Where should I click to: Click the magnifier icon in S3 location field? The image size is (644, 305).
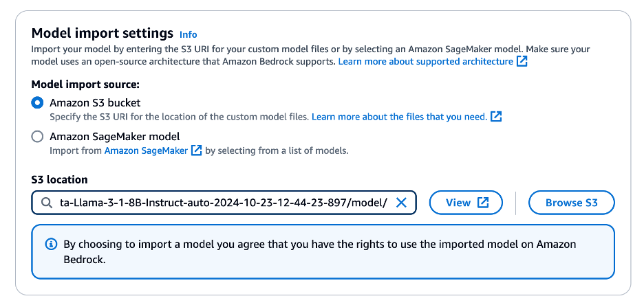(x=47, y=203)
